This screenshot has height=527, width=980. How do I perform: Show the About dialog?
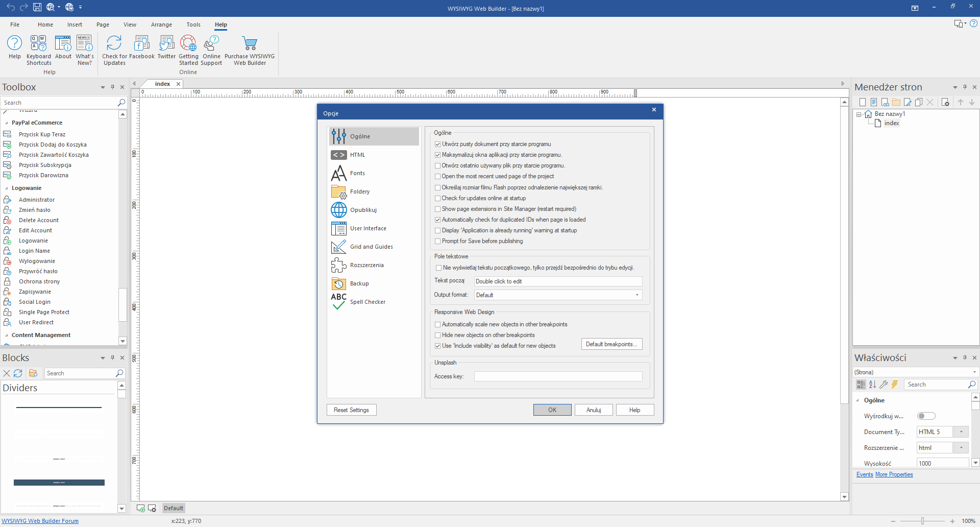tap(63, 47)
